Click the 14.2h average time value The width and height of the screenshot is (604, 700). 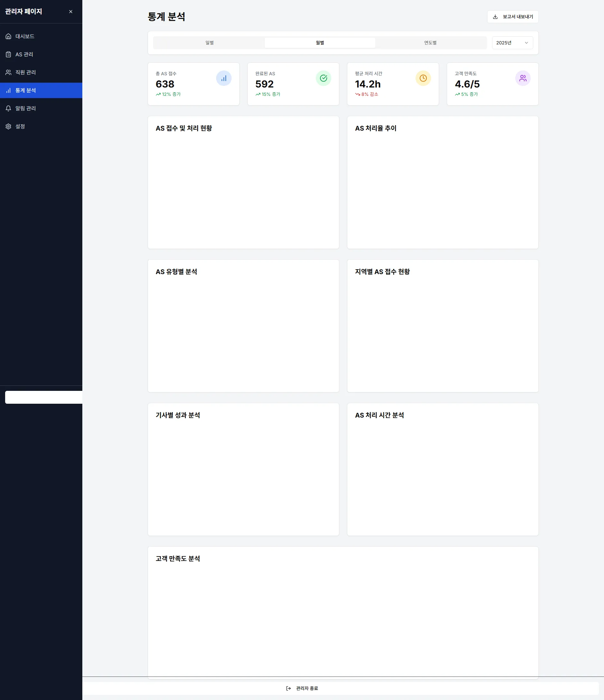[368, 84]
